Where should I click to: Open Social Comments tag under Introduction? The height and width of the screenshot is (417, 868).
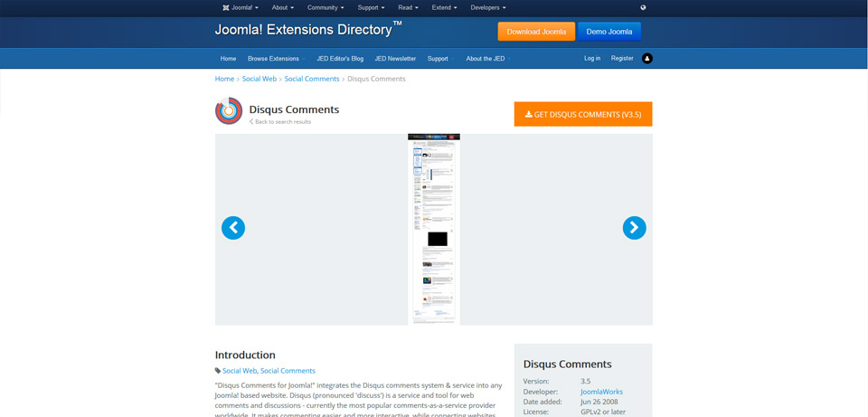tap(288, 371)
